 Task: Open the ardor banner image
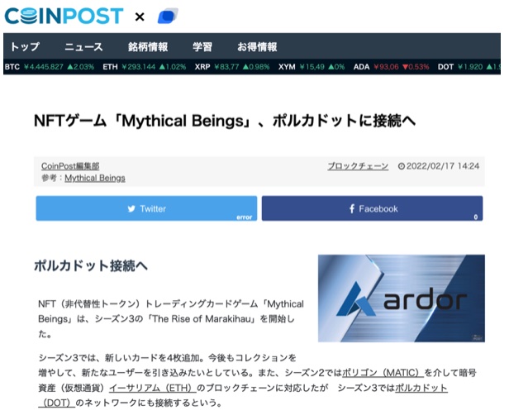click(x=402, y=298)
